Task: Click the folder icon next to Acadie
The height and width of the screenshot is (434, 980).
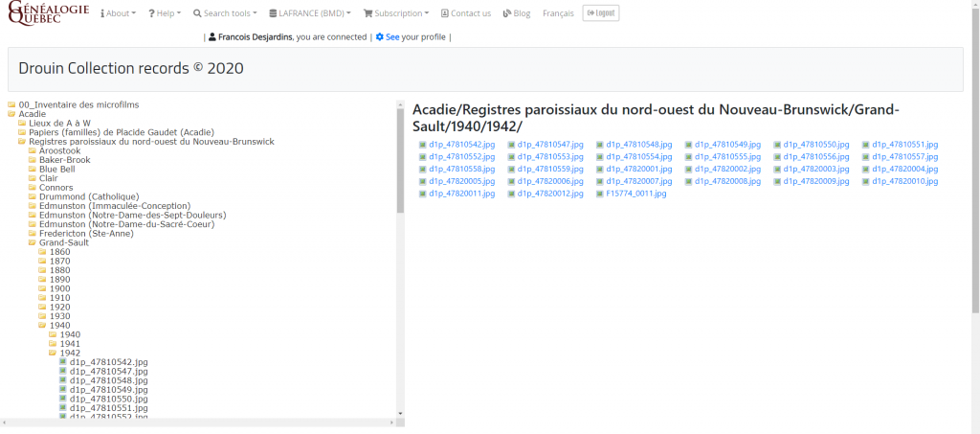Action: point(11,114)
